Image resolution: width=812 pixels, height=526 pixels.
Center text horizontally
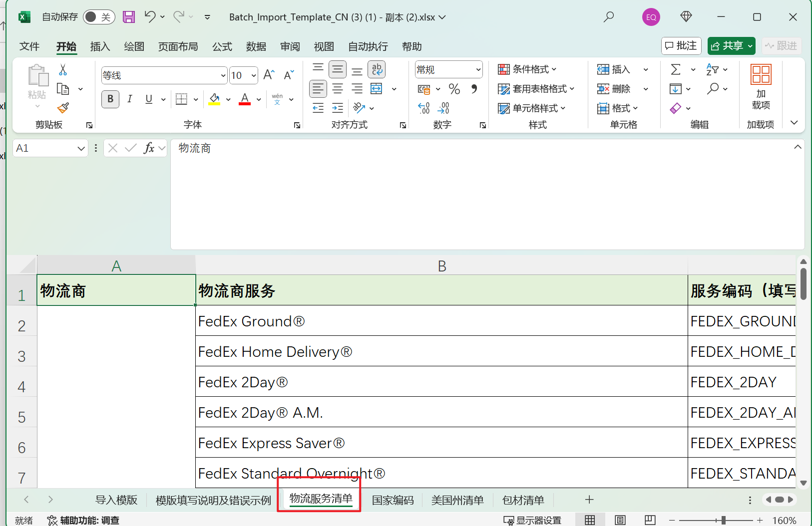(338, 89)
